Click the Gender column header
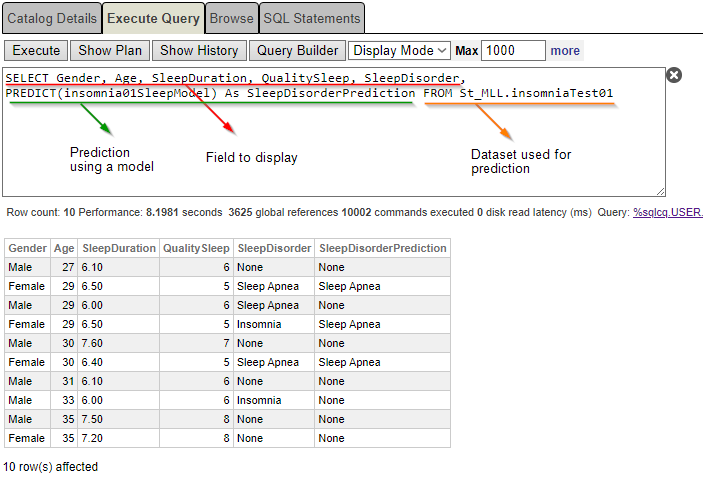The width and height of the screenshot is (703, 484). pyautogui.click(x=27, y=248)
